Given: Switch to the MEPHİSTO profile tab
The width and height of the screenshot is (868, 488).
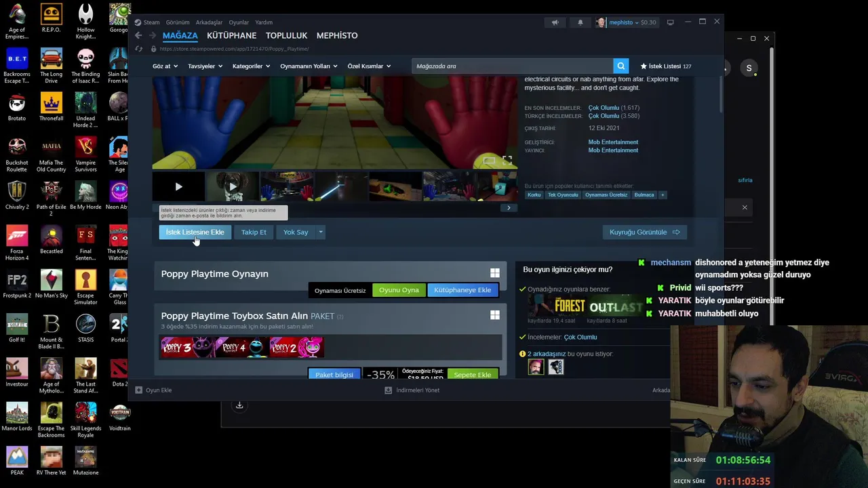Looking at the screenshot, I should 337,35.
